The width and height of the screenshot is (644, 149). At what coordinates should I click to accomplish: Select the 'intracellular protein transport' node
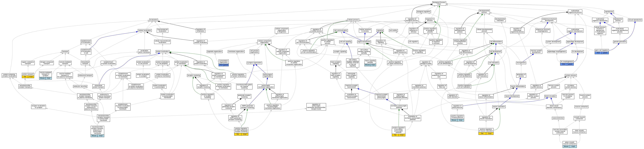99,86
